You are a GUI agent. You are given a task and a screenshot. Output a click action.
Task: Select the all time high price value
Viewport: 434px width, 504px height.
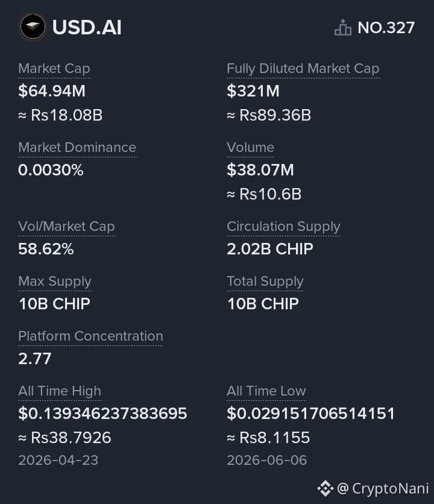point(102,414)
